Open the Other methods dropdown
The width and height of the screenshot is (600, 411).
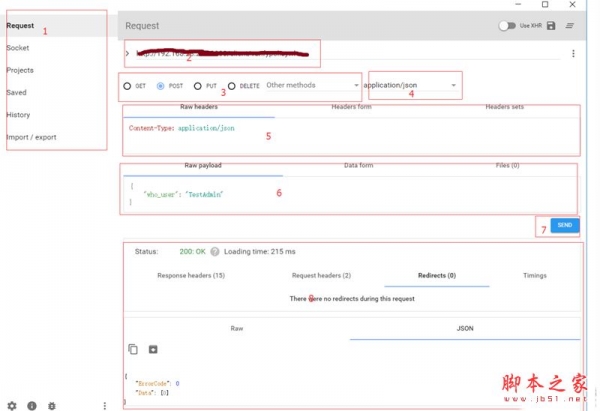pos(312,86)
